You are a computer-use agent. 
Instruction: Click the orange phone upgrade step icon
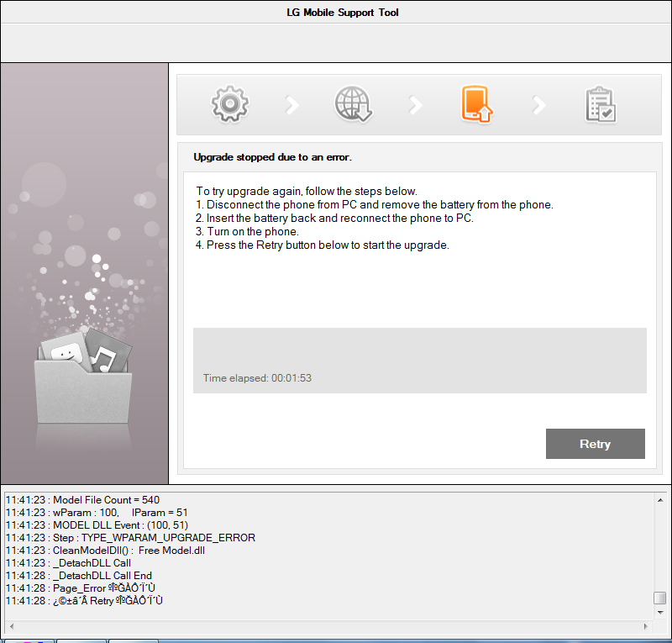point(476,104)
